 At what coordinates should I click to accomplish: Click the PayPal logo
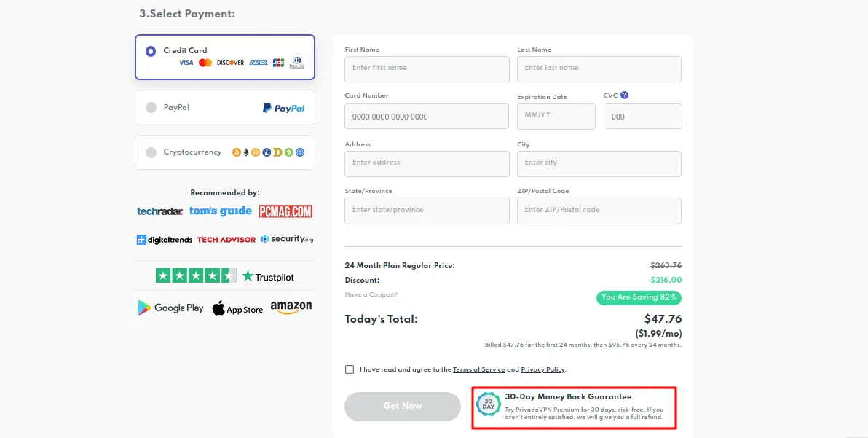pyautogui.click(x=283, y=108)
